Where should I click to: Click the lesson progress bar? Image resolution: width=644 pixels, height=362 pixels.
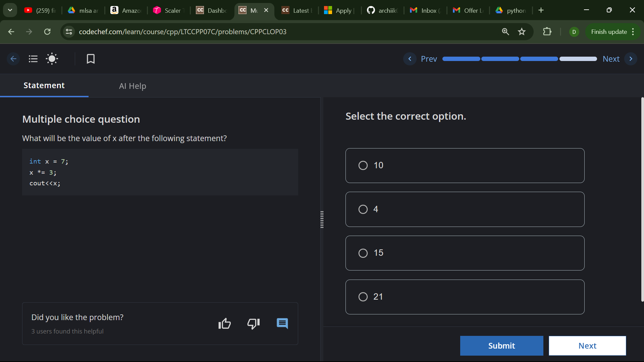click(519, 59)
